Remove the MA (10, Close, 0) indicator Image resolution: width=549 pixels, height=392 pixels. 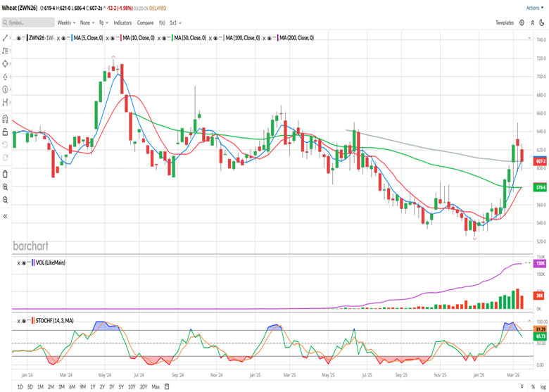pos(107,38)
